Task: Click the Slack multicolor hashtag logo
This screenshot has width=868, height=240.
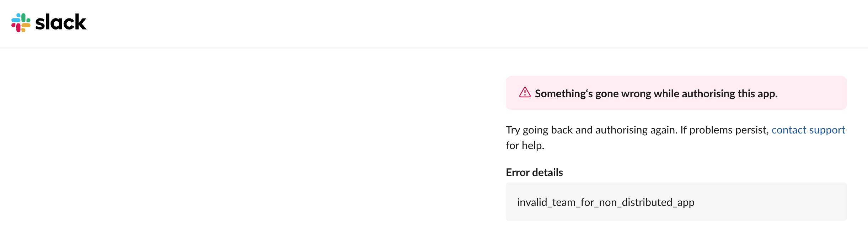Action: click(x=21, y=23)
